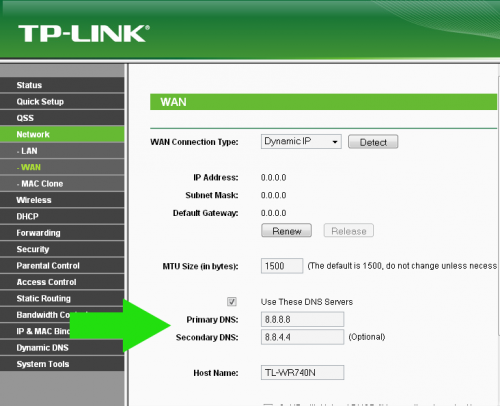This screenshot has width=500, height=406.
Task: Click the MTU Size input field
Action: click(x=282, y=266)
